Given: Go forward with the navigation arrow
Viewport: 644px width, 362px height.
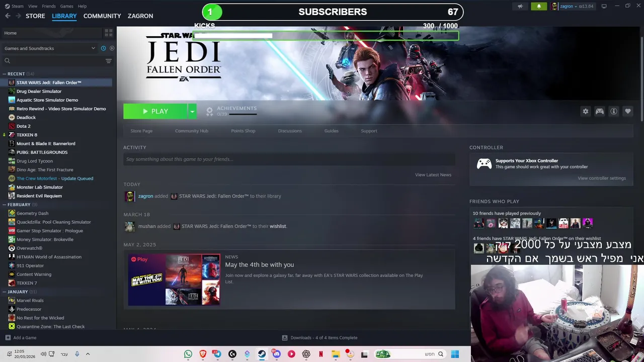Looking at the screenshot, I should pyautogui.click(x=18, y=16).
